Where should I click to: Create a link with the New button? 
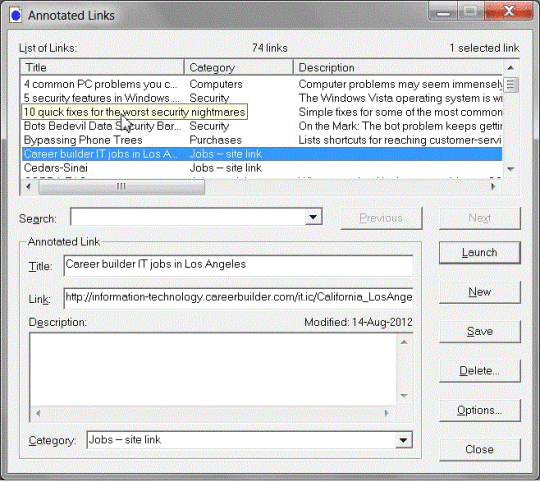[x=479, y=292]
